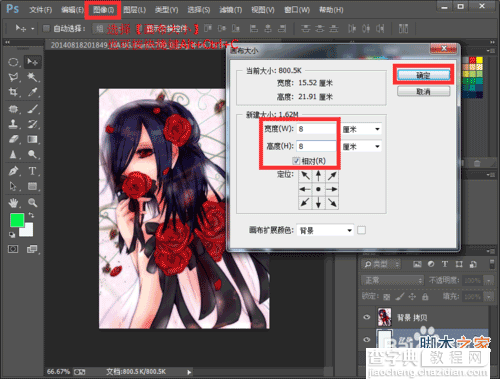
Task: Confirm canvas size with 确定 button
Action: pos(423,75)
